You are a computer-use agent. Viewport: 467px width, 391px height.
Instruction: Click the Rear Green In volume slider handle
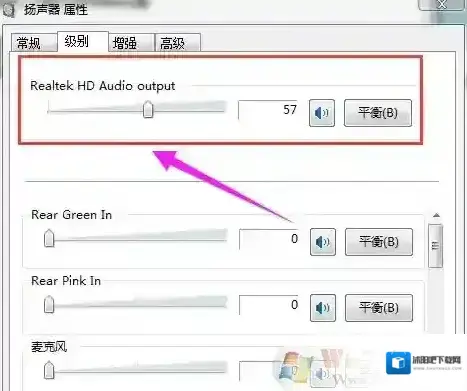(x=49, y=238)
